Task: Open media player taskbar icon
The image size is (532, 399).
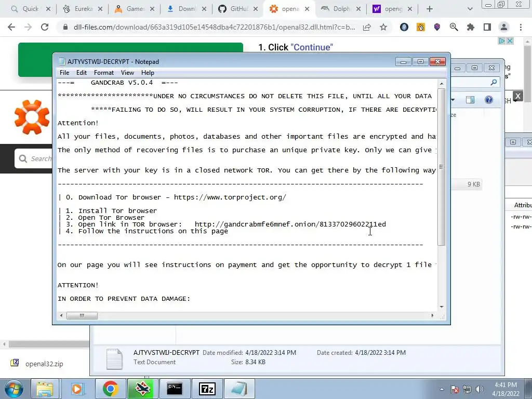Action: 77,389
